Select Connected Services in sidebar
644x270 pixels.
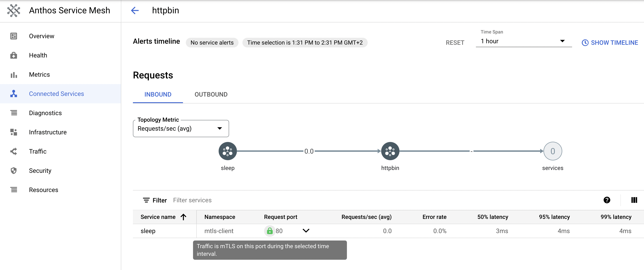(x=61, y=94)
